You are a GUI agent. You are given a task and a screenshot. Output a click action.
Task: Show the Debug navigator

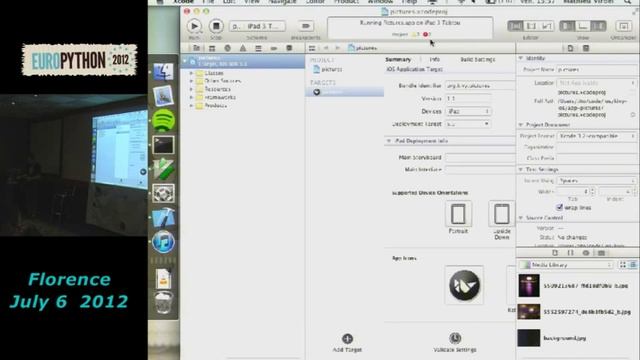pos(258,48)
